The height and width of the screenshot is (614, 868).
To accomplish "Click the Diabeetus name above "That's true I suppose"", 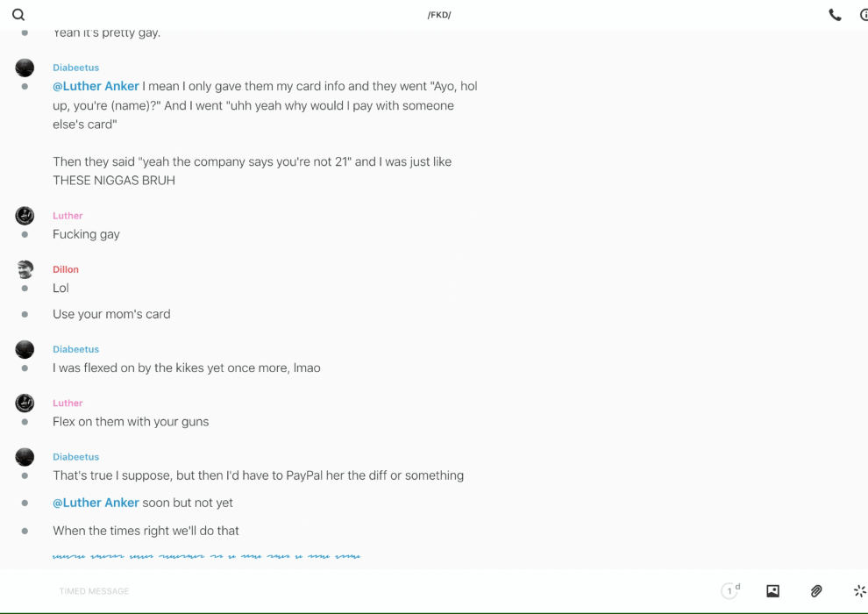I will tap(75, 457).
